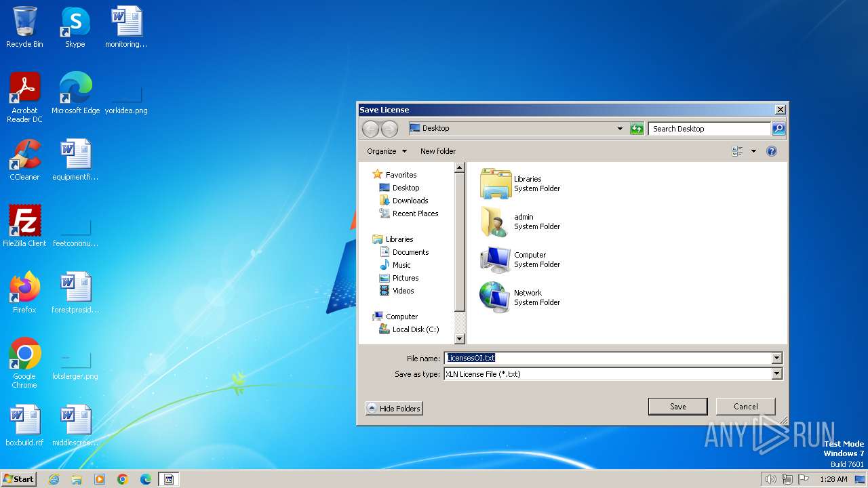Viewport: 868px width, 488px height.
Task: Refresh the Desktop location
Action: pos(636,129)
